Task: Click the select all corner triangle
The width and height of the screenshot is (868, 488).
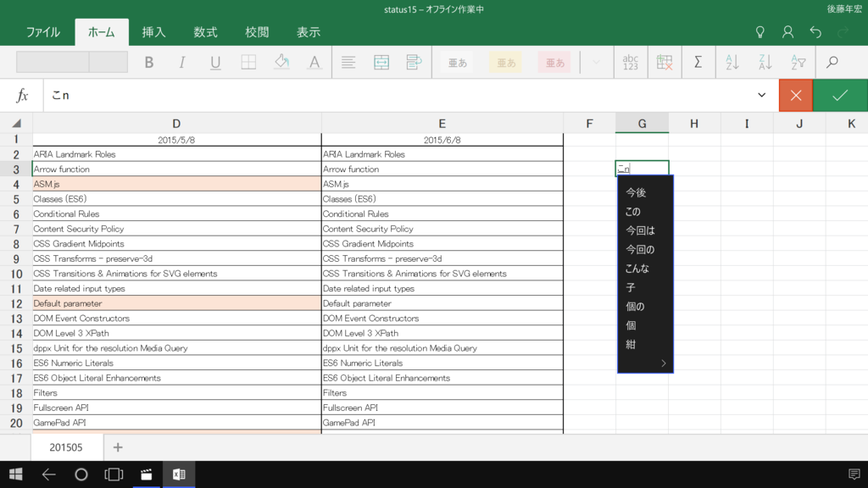Action: 16,124
